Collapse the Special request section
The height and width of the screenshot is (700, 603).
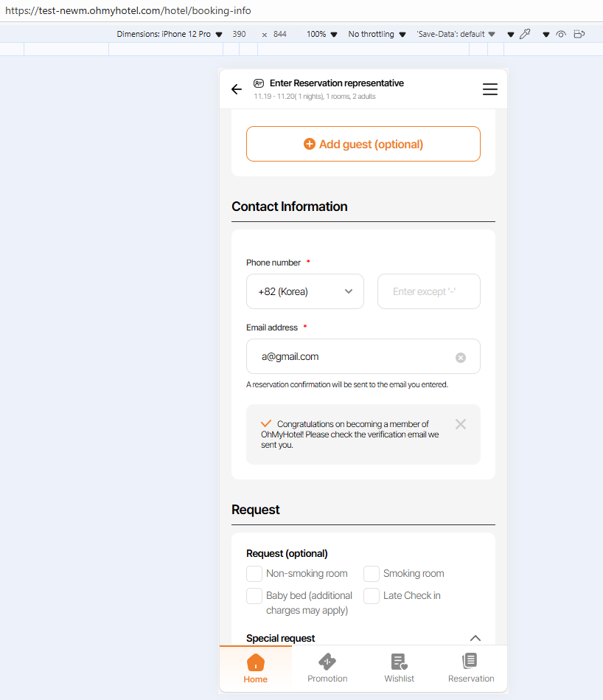click(x=475, y=638)
